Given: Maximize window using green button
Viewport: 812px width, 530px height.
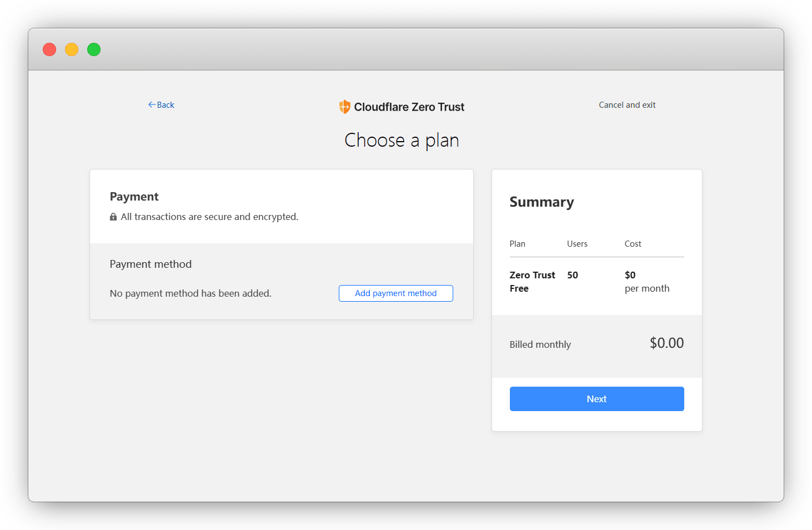Looking at the screenshot, I should click(x=94, y=49).
